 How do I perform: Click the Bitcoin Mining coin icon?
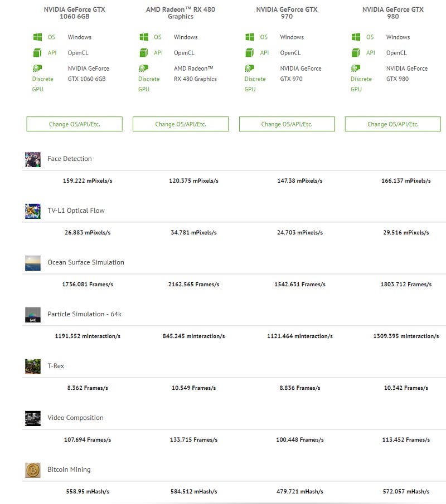(x=33, y=470)
